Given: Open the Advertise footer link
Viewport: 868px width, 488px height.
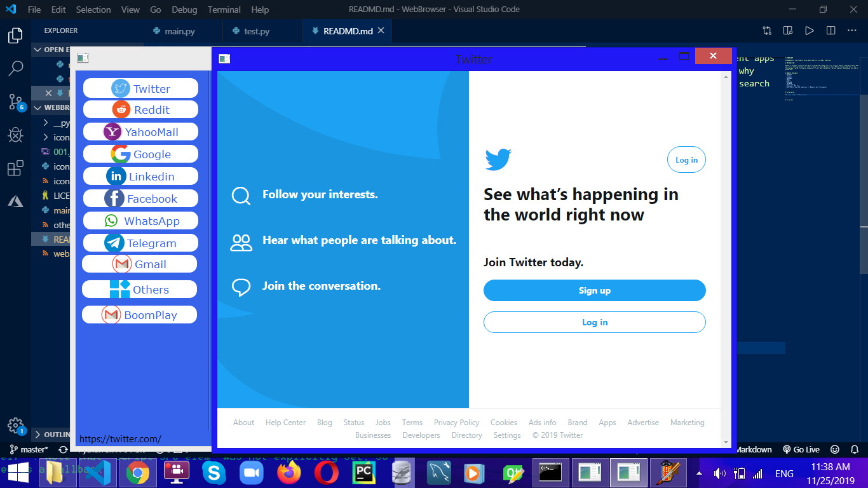Looking at the screenshot, I should click(x=643, y=423).
